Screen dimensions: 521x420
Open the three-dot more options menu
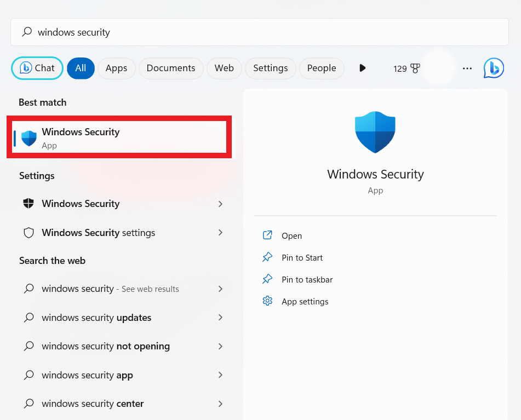[467, 68]
